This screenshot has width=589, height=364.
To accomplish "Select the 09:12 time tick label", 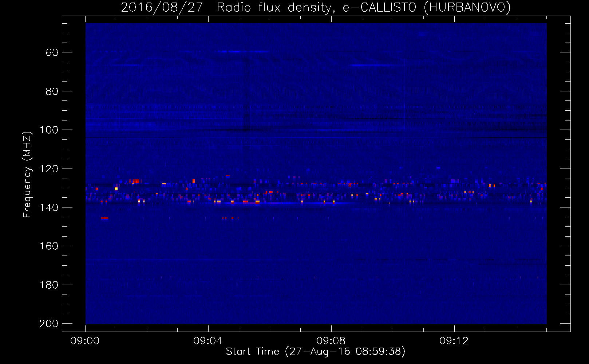I will pyautogui.click(x=454, y=341).
